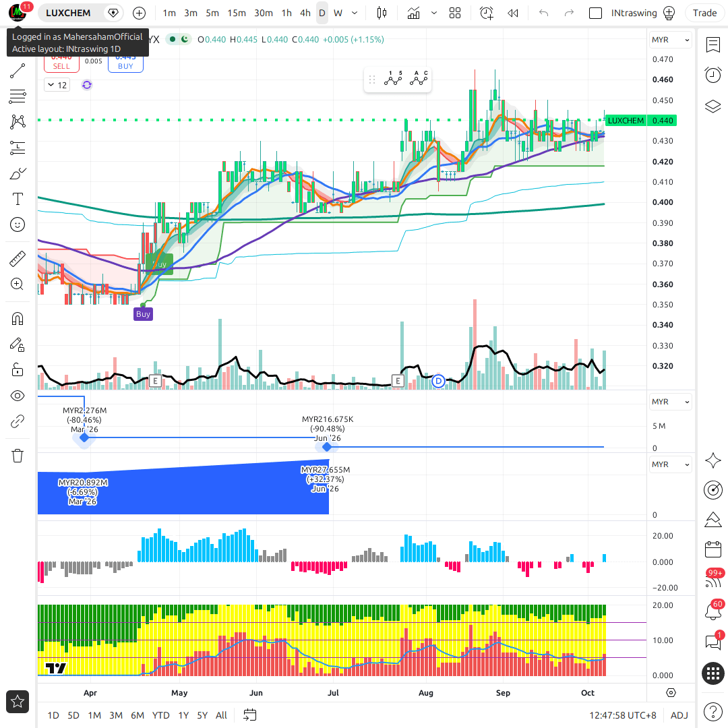This screenshot has width=728, height=728.
Task: Open the object tree layers panel
Action: pyautogui.click(x=712, y=107)
